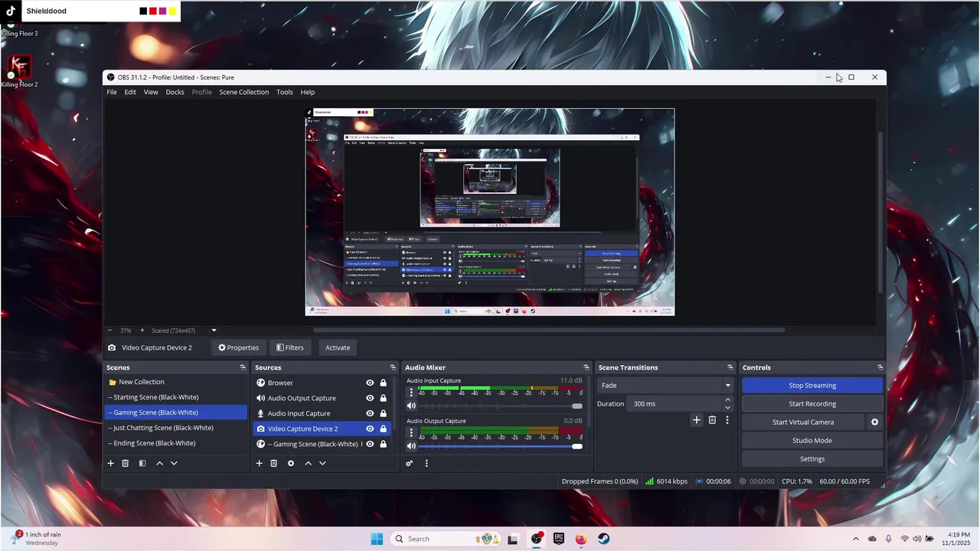Open Audio Mixer options menu at bottom
Image resolution: width=980 pixels, height=551 pixels.
[426, 463]
